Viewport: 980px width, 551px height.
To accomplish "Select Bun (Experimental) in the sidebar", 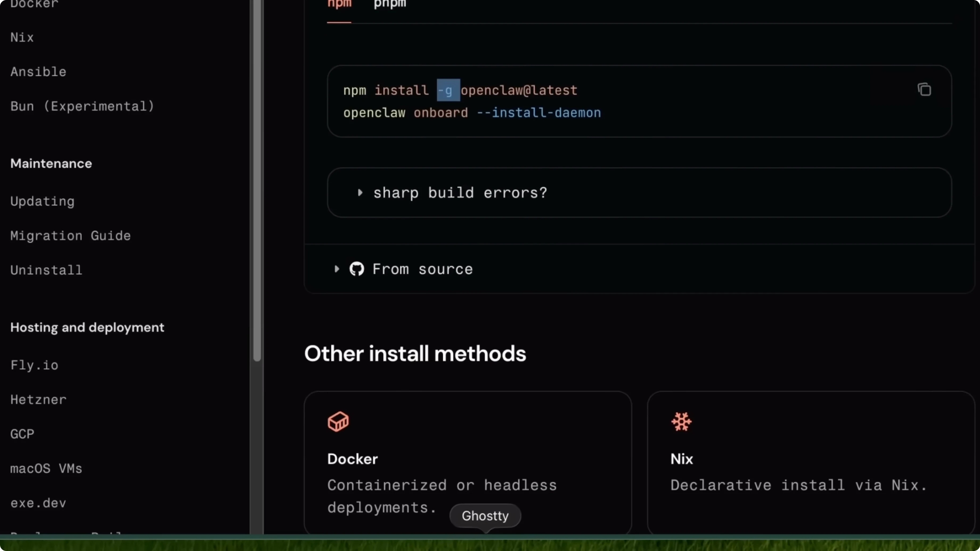I will point(82,106).
